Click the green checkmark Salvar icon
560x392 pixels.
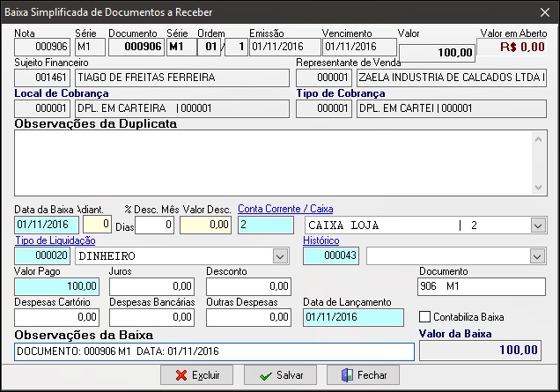266,376
